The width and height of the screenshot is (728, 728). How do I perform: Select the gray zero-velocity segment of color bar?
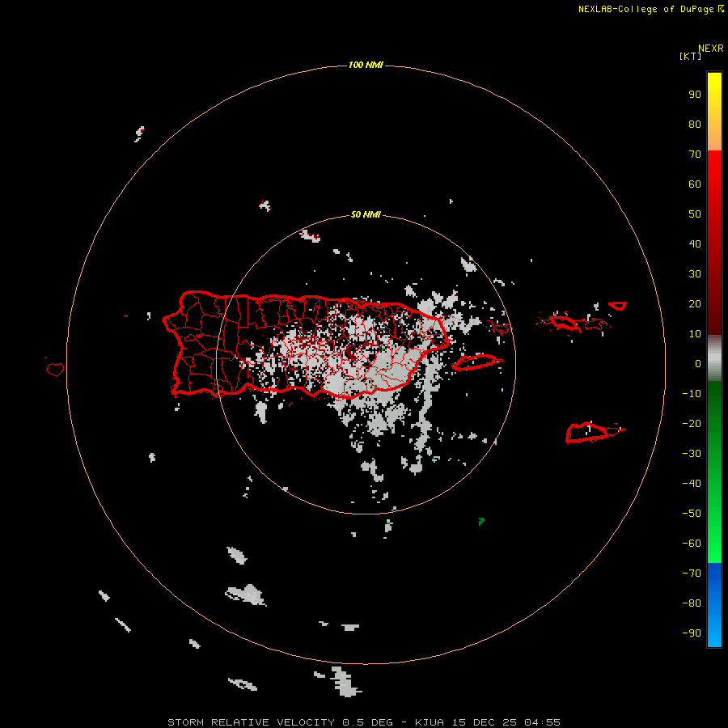(714, 358)
